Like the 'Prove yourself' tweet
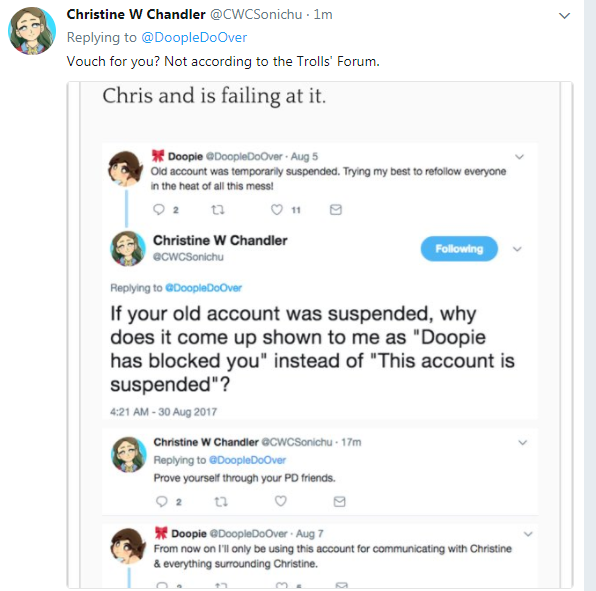The width and height of the screenshot is (596, 591). 281,501
